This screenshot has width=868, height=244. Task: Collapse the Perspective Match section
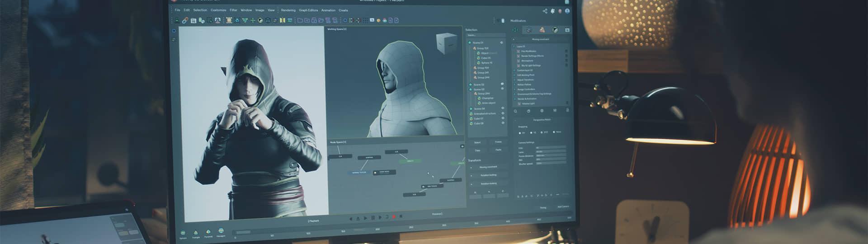(x=515, y=120)
